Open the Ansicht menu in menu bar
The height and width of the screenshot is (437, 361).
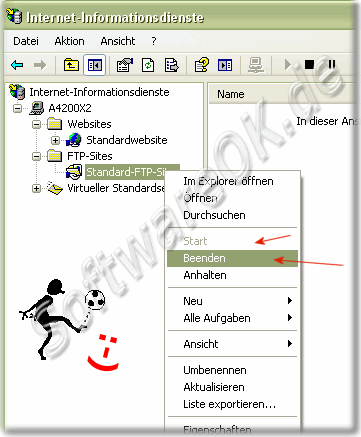118,41
